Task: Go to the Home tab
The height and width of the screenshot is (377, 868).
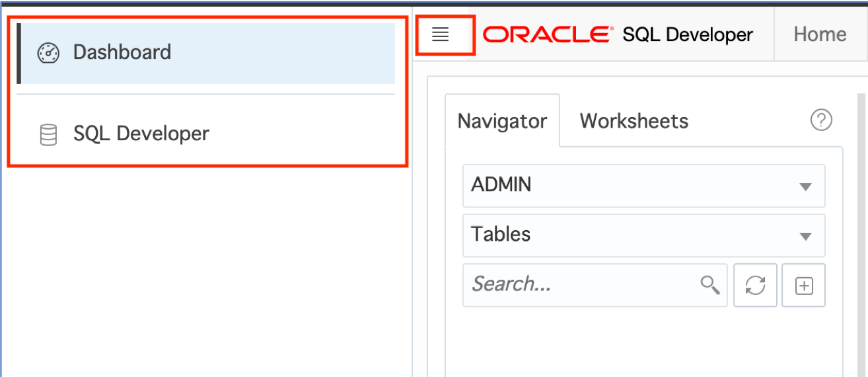Action: tap(820, 34)
